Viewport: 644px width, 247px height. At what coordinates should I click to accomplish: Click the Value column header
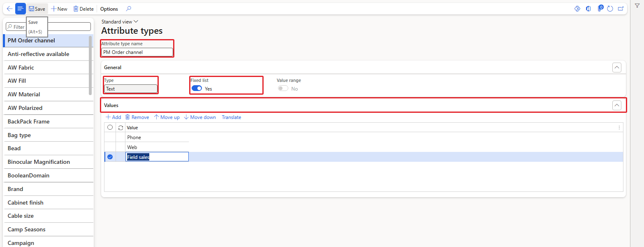[x=132, y=128]
